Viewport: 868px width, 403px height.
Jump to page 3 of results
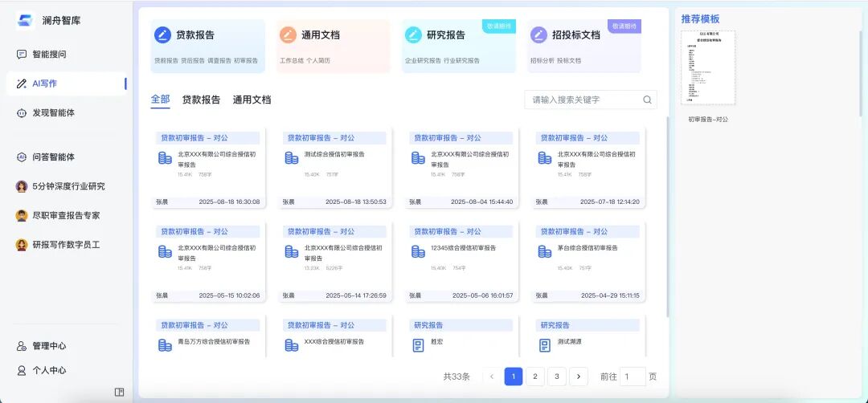tap(557, 377)
